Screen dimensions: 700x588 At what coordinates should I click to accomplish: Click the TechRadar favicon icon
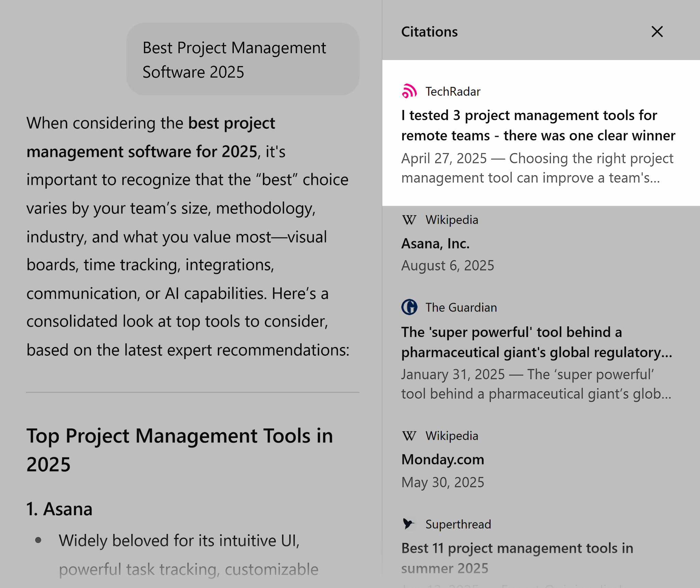(409, 91)
